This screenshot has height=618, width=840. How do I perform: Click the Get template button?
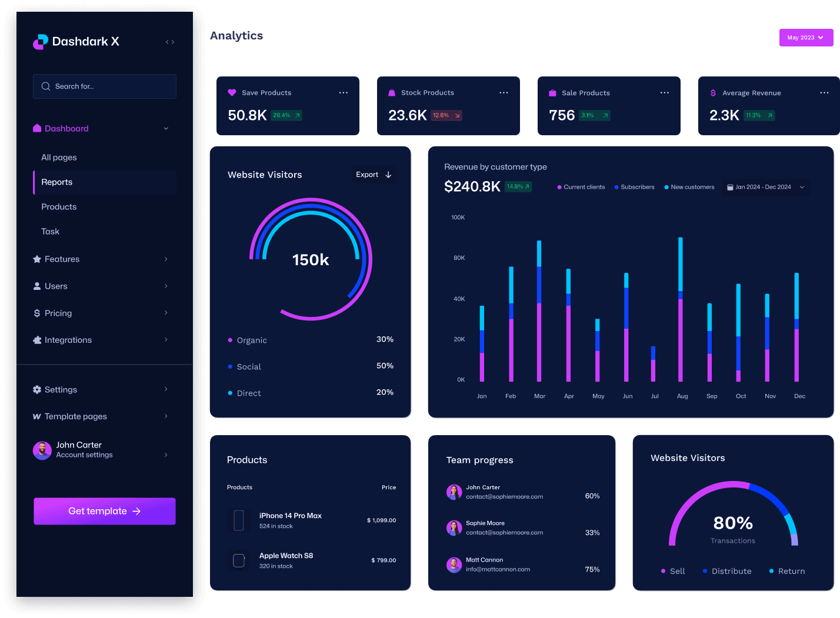point(104,511)
